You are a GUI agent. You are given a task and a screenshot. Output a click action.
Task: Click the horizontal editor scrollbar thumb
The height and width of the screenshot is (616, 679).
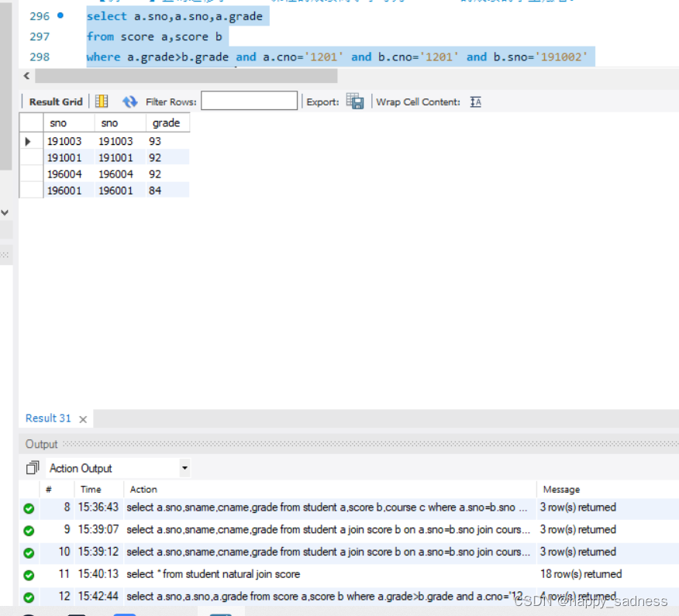click(x=186, y=76)
